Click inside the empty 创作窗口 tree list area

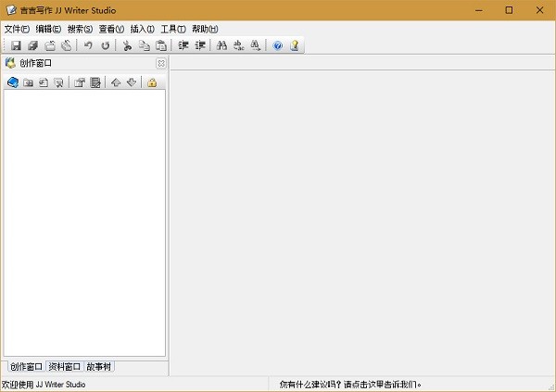pyautogui.click(x=83, y=222)
